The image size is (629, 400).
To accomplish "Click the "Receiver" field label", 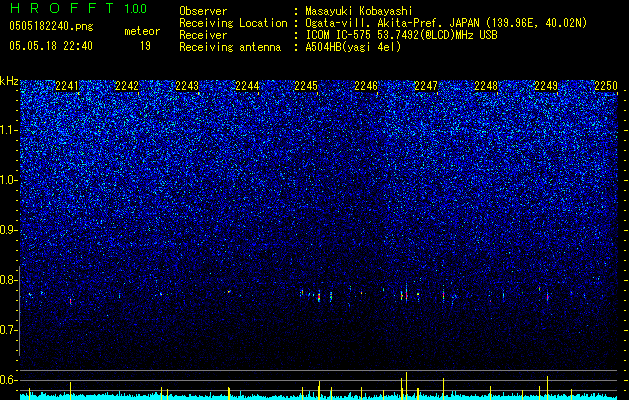I will [203, 35].
